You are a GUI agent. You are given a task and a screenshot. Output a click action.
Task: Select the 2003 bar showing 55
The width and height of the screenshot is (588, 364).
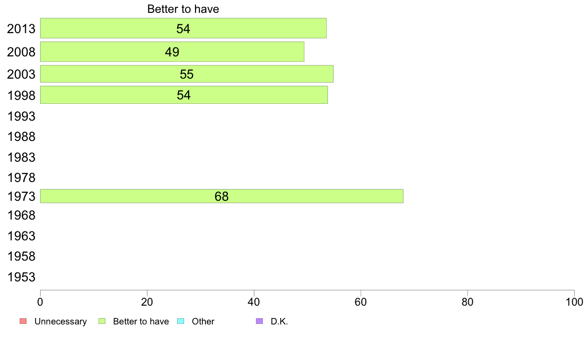187,74
